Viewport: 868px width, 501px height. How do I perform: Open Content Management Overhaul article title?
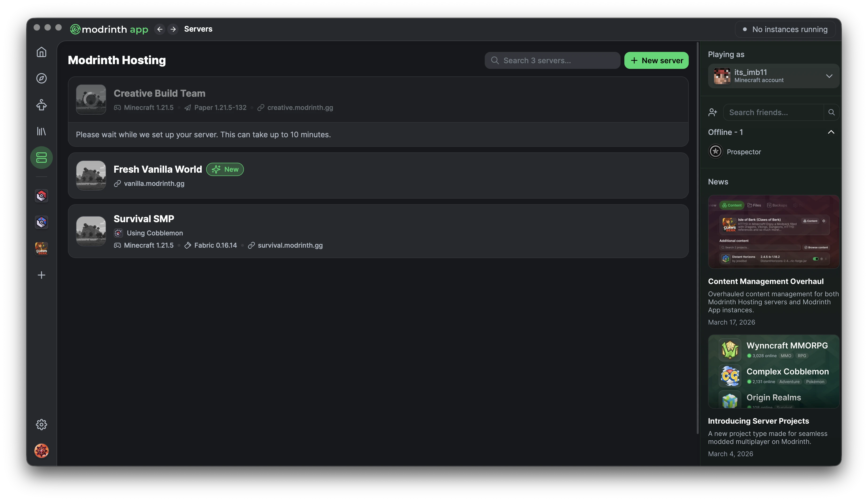pos(765,281)
